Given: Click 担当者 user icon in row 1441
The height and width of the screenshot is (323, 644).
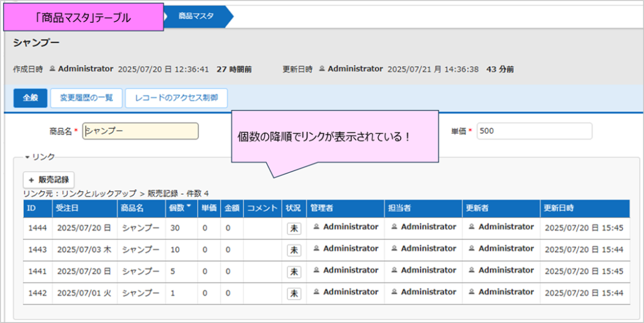Looking at the screenshot, I should click(x=394, y=270).
